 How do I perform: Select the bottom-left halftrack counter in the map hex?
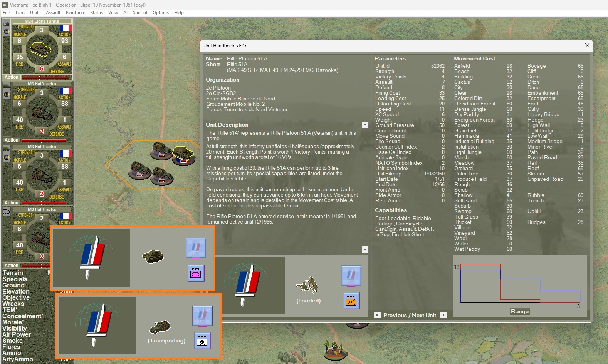click(x=140, y=171)
